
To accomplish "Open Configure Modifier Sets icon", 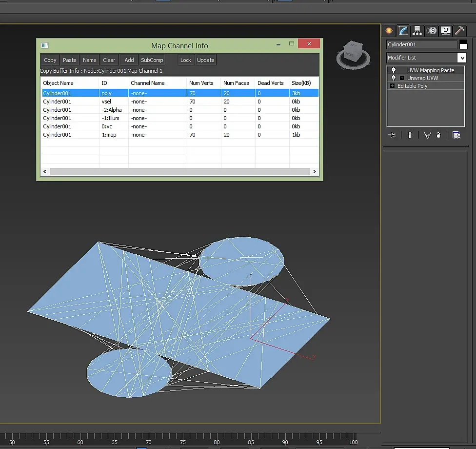I will point(456,135).
